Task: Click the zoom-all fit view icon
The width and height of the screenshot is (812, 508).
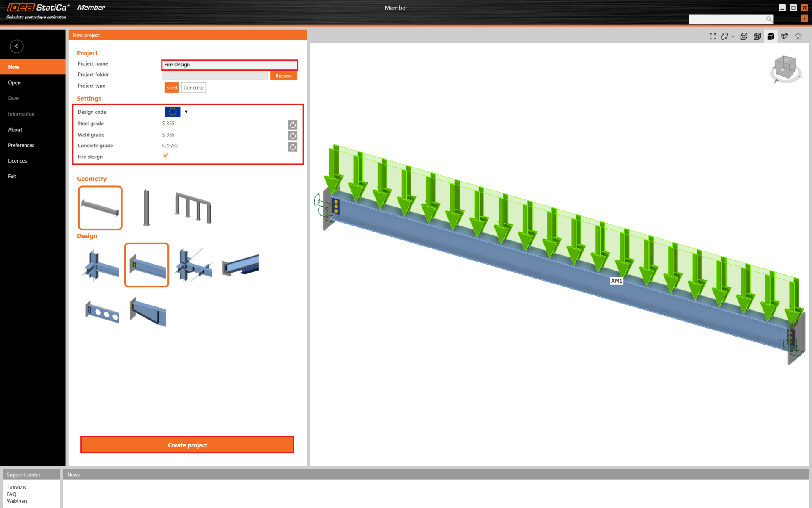Action: pyautogui.click(x=713, y=36)
